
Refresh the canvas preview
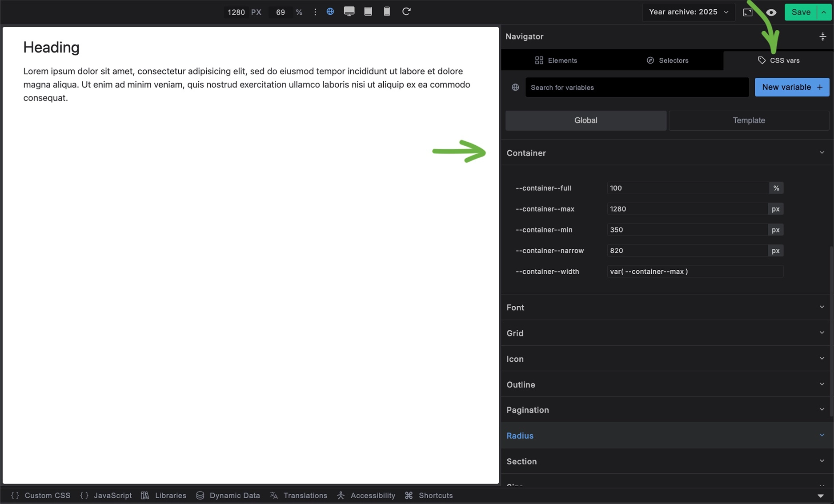coord(406,12)
